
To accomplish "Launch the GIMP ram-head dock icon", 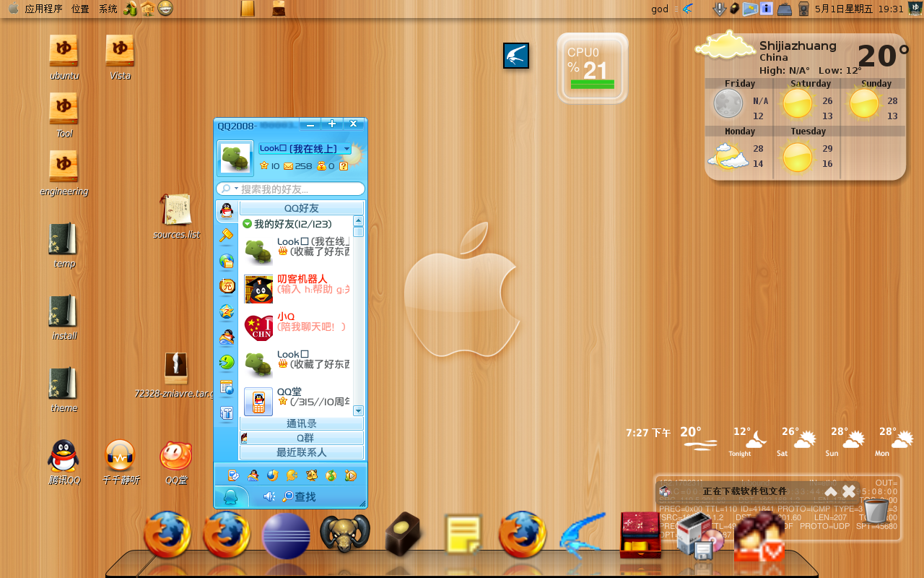I will coord(345,535).
